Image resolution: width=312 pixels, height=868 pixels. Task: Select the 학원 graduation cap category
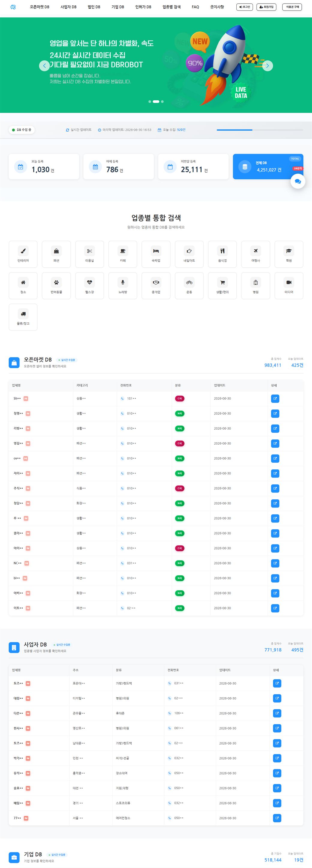(x=289, y=254)
